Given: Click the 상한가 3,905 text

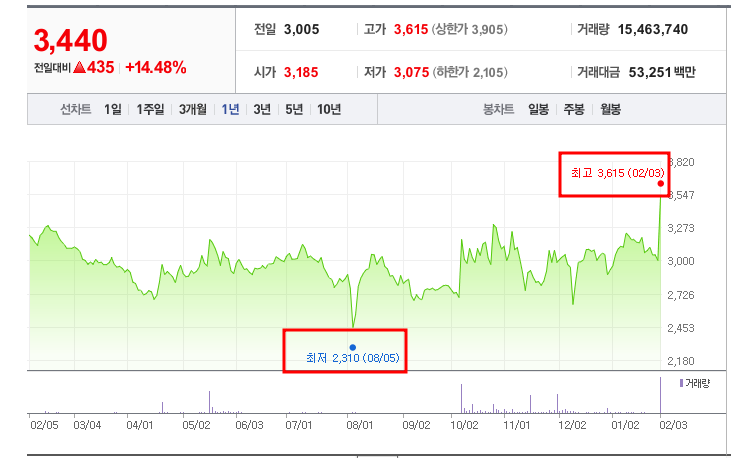Looking at the screenshot, I should pos(469,29).
